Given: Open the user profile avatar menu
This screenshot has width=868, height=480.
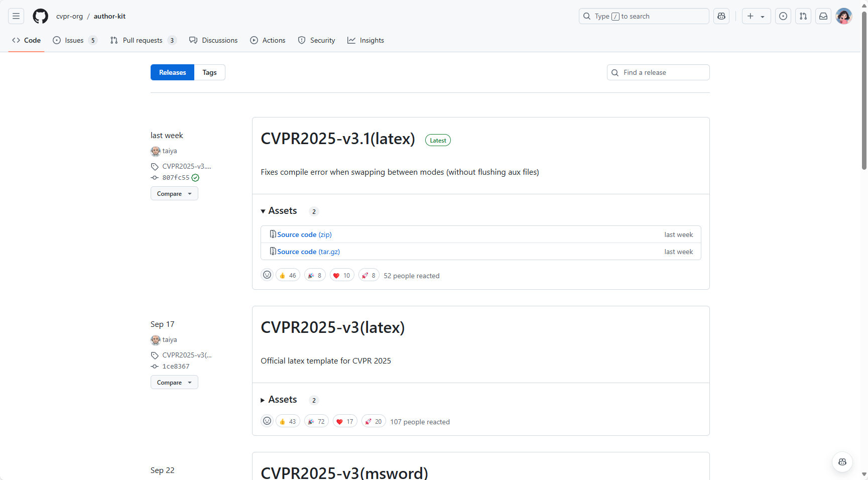Looking at the screenshot, I should pyautogui.click(x=844, y=16).
